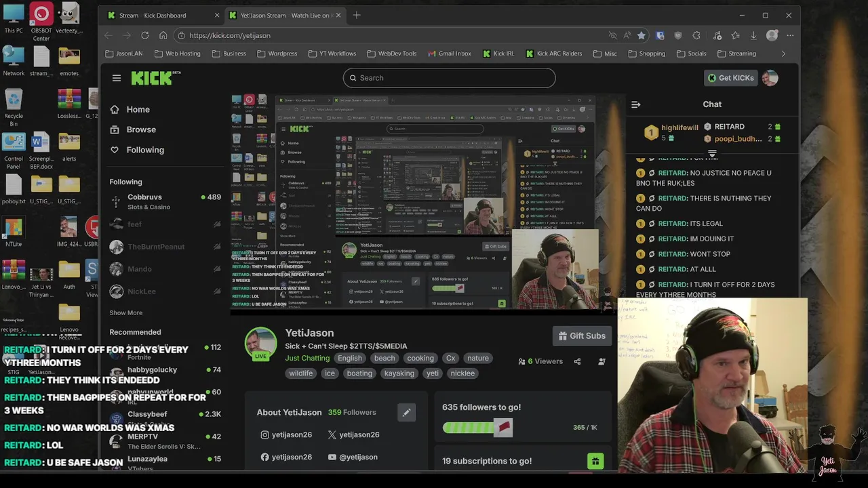868x488 pixels.
Task: Open the Kick sidebar hamburger menu
Action: point(117,78)
